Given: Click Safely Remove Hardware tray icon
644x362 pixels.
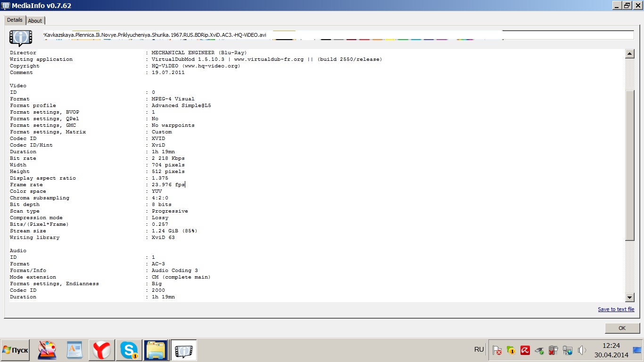Looking at the screenshot, I should (x=539, y=350).
